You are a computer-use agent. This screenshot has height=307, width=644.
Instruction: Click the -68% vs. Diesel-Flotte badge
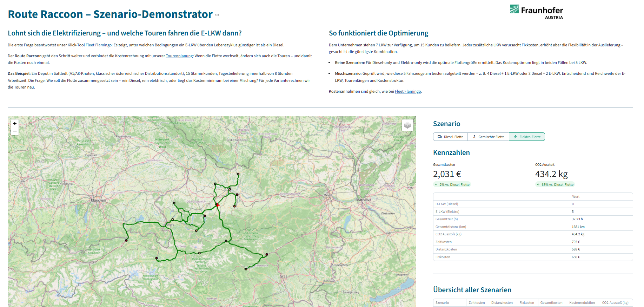(555, 184)
